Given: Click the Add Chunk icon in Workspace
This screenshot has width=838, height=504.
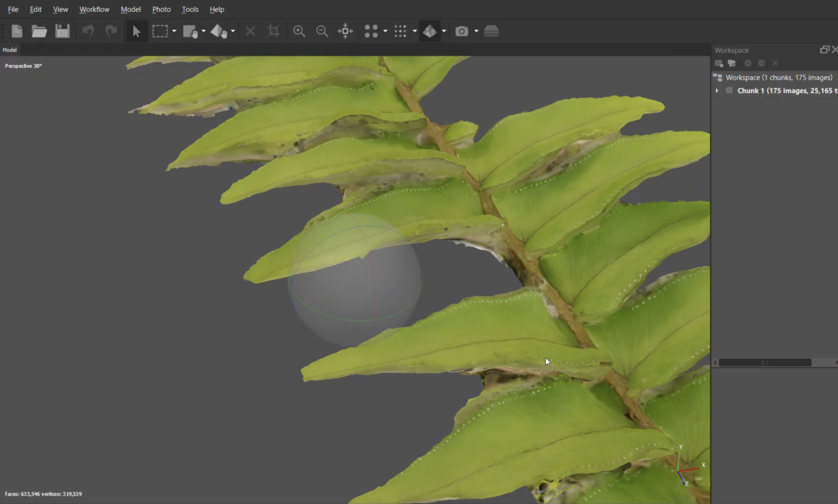Looking at the screenshot, I should click(719, 63).
